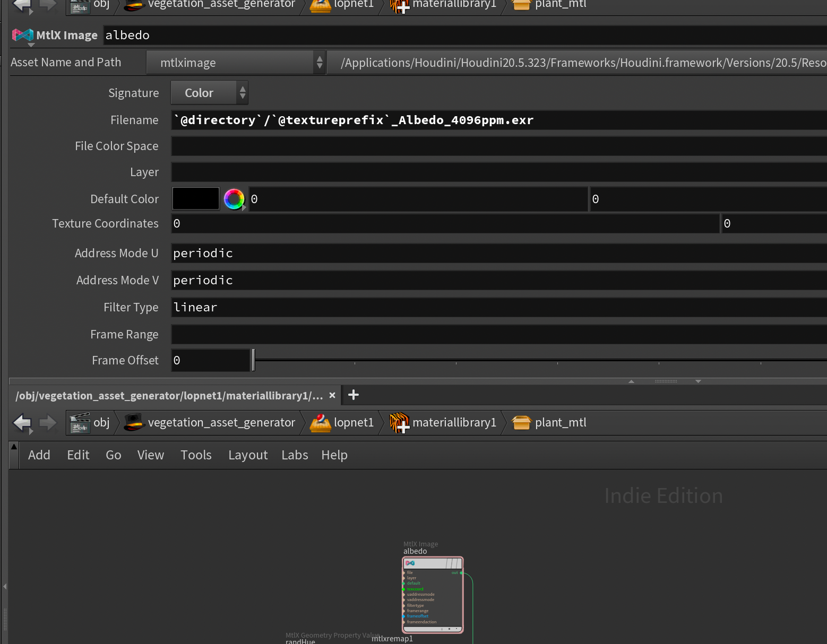Open the Add menu
827x644 pixels.
point(39,455)
